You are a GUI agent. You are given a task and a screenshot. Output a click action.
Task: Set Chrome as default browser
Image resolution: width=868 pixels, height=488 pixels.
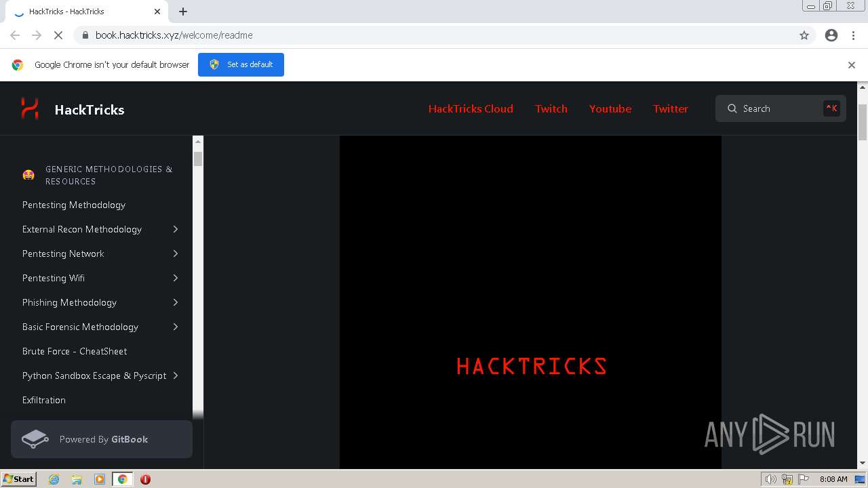click(241, 64)
